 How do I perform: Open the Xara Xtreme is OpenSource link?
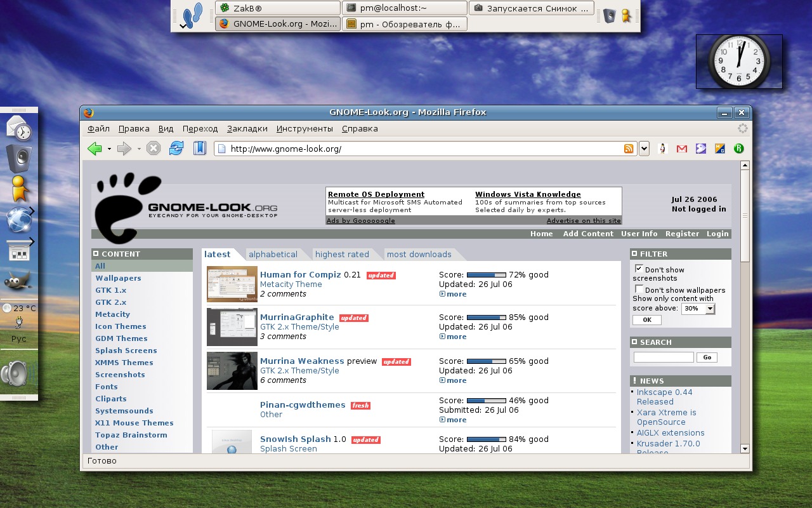[666, 417]
